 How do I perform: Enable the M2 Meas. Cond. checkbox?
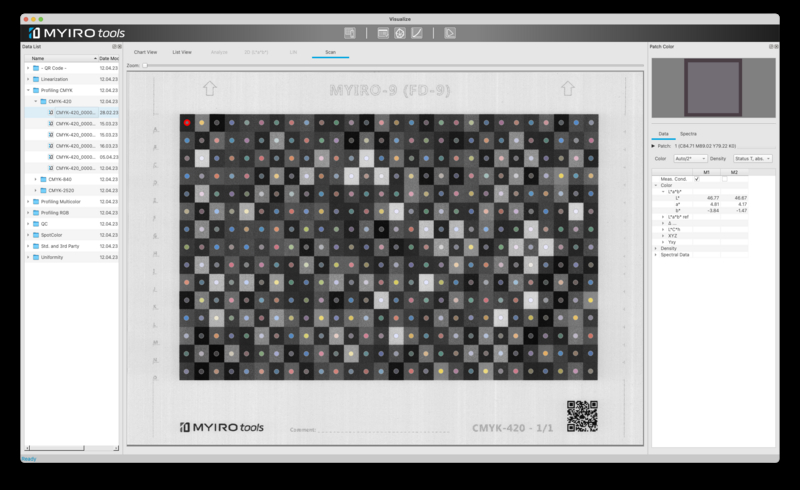point(724,179)
